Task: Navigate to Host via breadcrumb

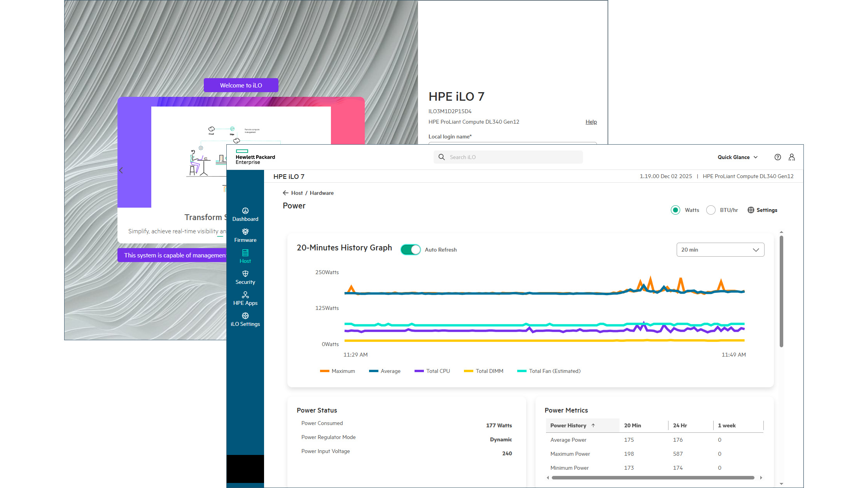Action: (297, 192)
